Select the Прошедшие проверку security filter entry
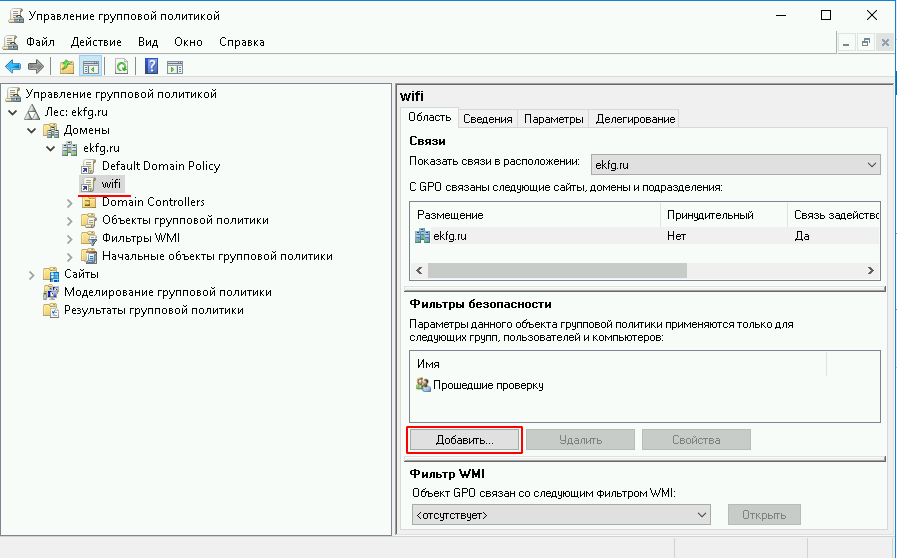The image size is (897, 558). [x=489, y=384]
